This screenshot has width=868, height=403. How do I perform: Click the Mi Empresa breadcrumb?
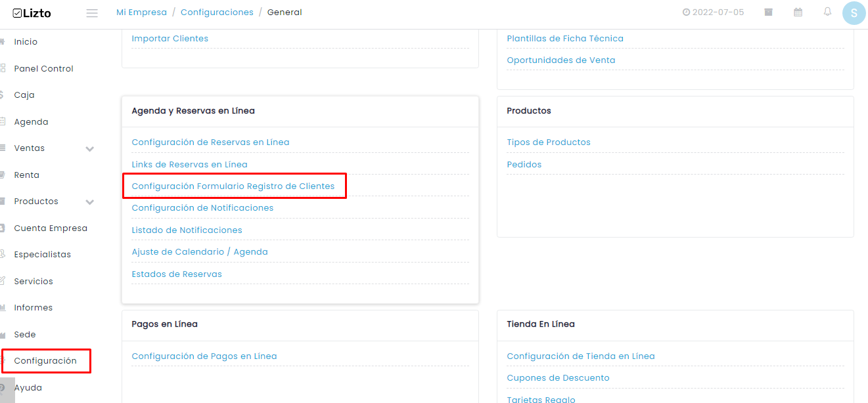pyautogui.click(x=141, y=12)
